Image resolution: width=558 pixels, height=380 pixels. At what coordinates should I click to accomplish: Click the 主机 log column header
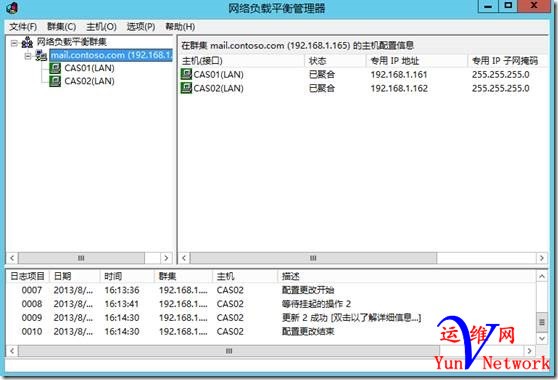click(245, 276)
